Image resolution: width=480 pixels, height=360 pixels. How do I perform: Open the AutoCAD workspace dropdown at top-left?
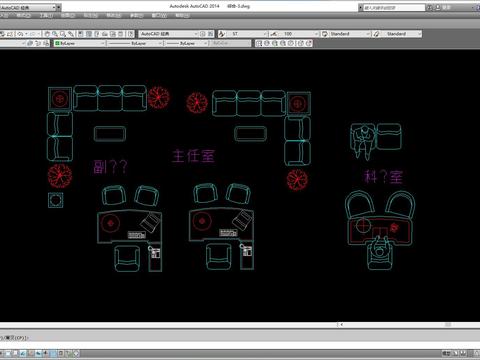click(30, 7)
